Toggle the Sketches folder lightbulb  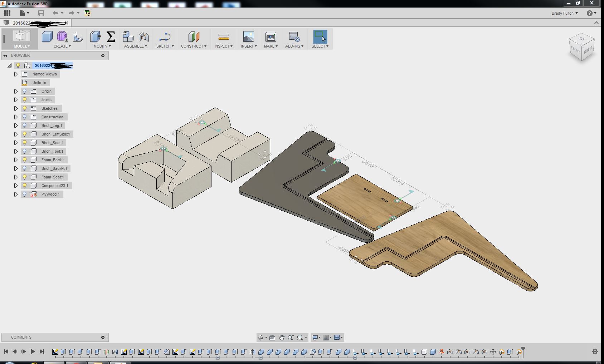click(25, 108)
